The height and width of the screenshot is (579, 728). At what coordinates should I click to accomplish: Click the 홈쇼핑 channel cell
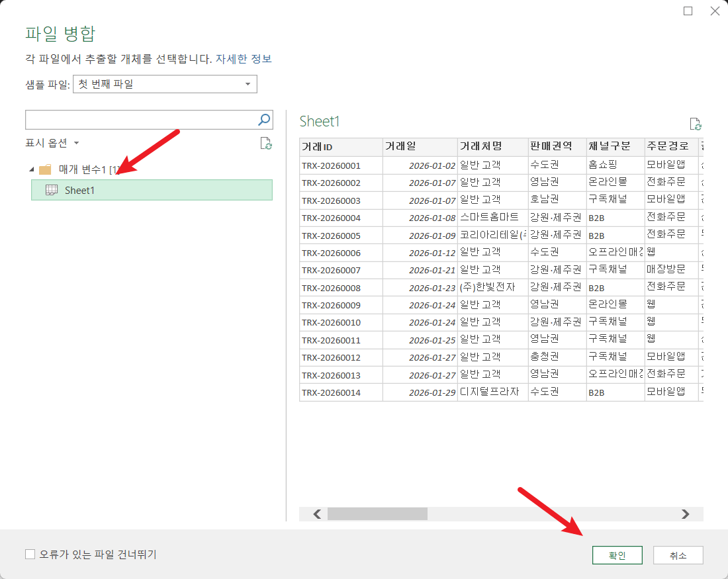point(615,165)
